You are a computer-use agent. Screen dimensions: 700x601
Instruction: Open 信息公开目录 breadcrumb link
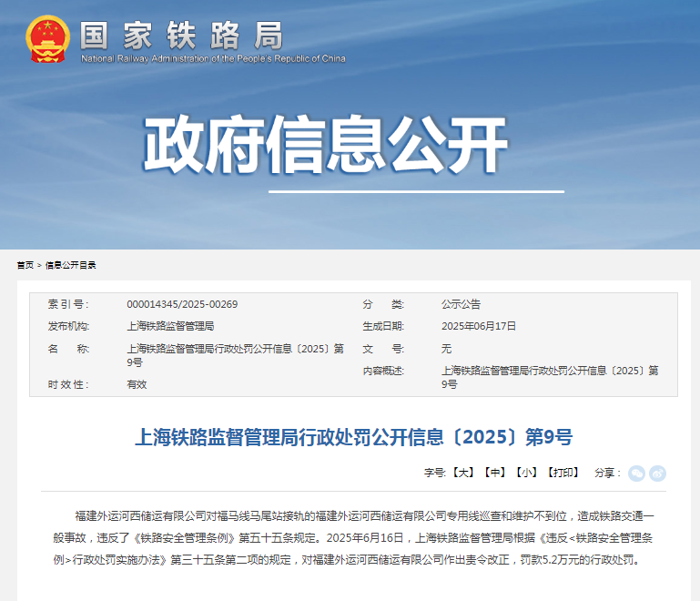(x=71, y=265)
